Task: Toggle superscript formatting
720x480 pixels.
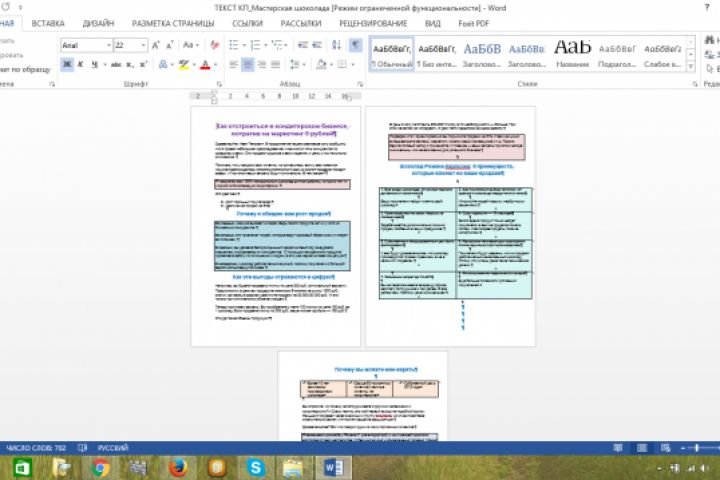Action: 143,64
